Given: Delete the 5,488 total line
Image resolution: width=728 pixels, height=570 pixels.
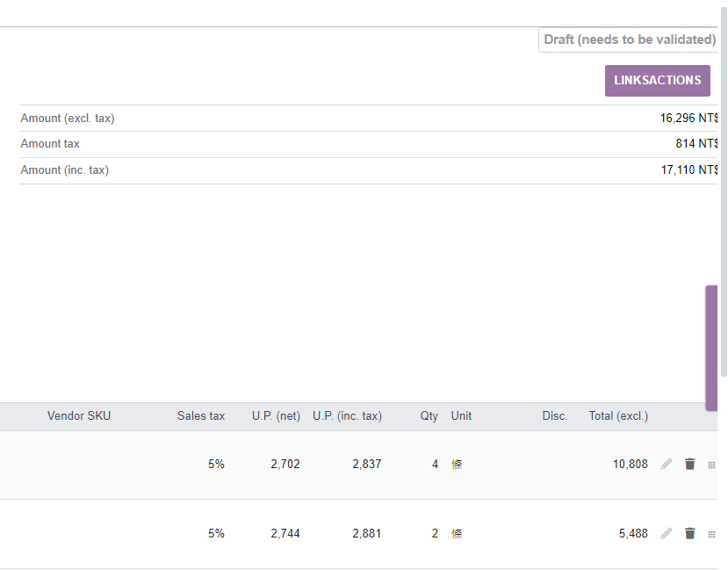Looking at the screenshot, I should 690,534.
